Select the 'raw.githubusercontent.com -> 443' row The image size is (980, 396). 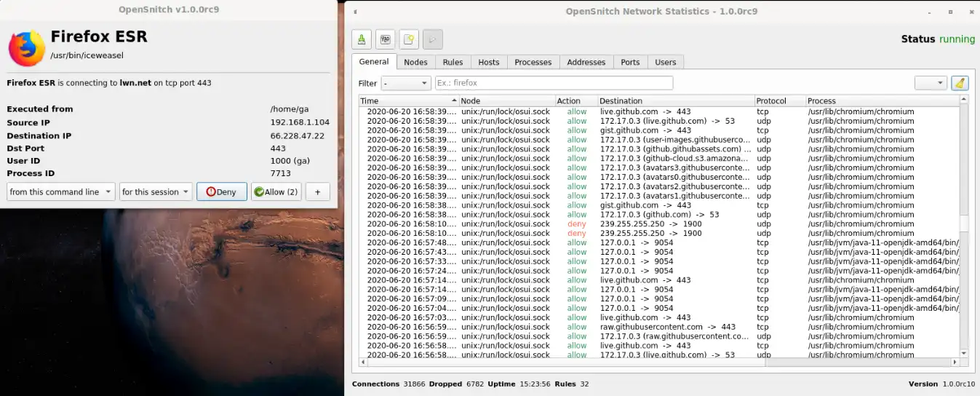[660, 327]
